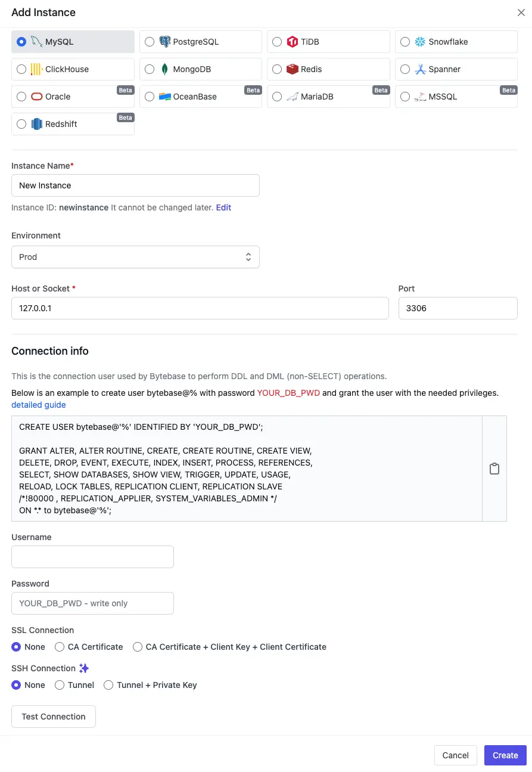Click the Snowflake logo icon
Screen dimensions: 532x772
[x=420, y=42]
